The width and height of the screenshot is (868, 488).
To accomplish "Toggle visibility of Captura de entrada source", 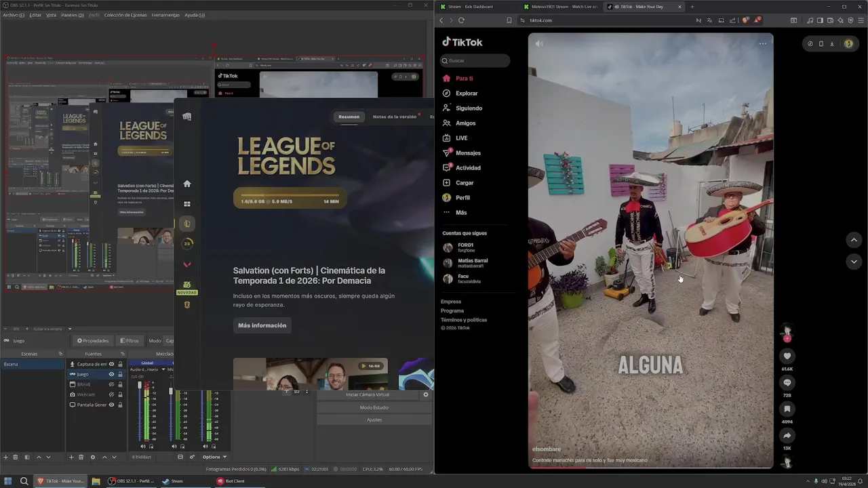I will (112, 364).
